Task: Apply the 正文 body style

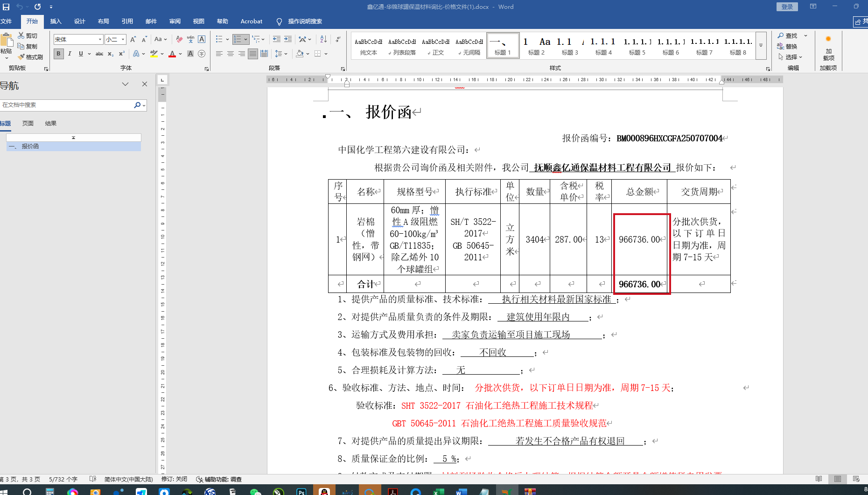Action: (435, 46)
